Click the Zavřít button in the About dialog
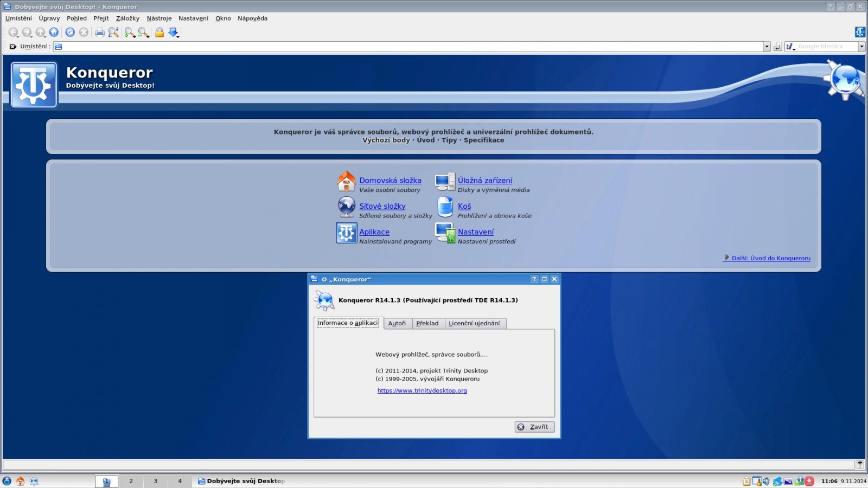This screenshot has width=868, height=488. click(534, 427)
